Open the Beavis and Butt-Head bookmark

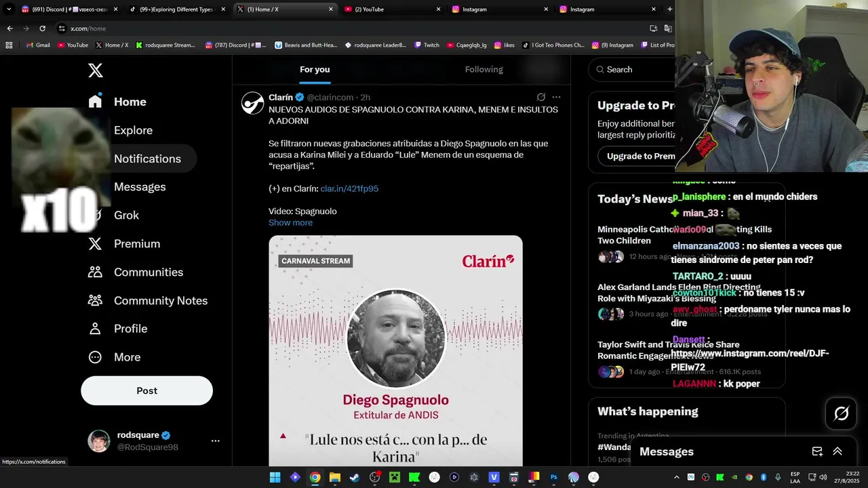pos(306,45)
